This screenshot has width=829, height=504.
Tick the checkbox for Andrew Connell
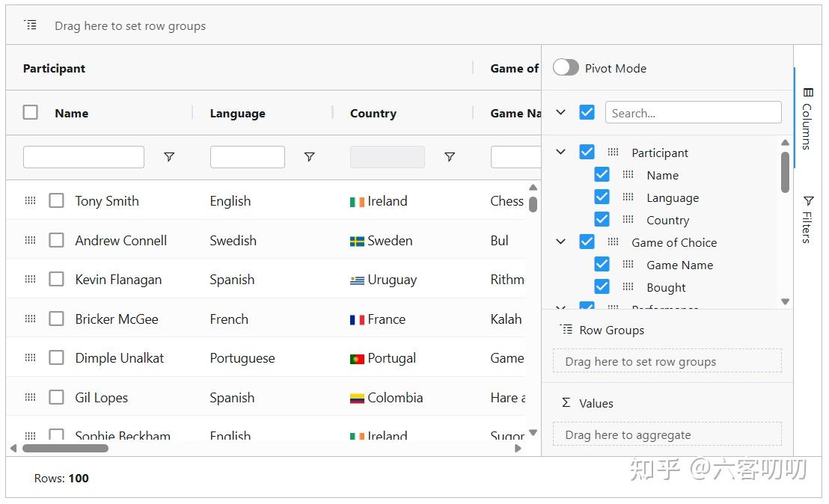coord(56,240)
